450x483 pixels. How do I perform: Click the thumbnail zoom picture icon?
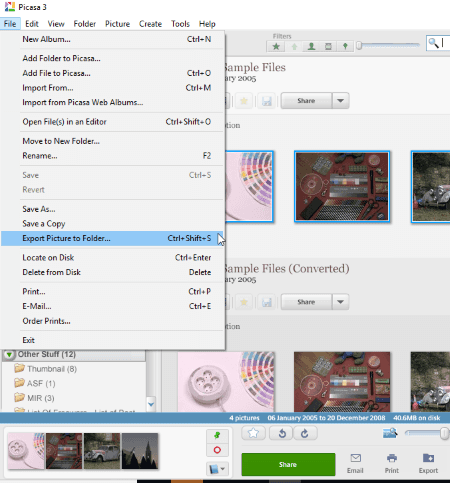click(390, 433)
